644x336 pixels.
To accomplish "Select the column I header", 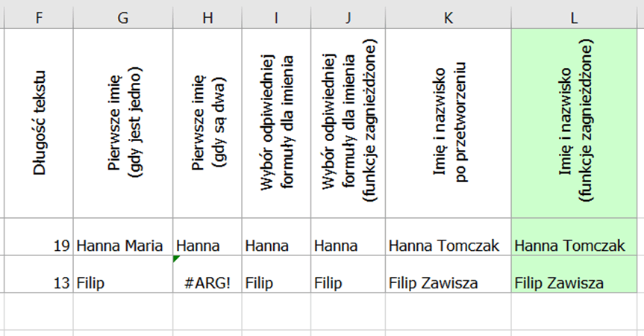I will click(x=276, y=14).
